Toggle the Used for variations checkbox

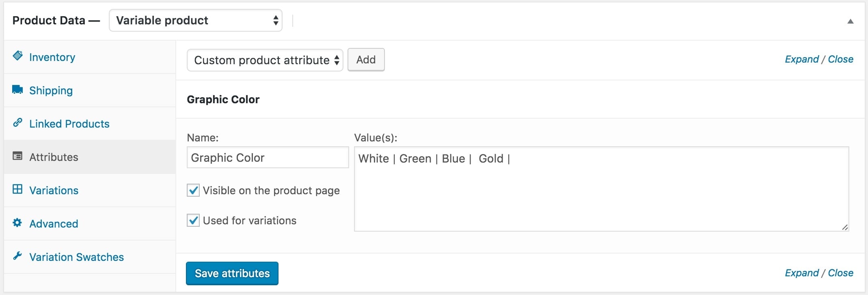(193, 220)
